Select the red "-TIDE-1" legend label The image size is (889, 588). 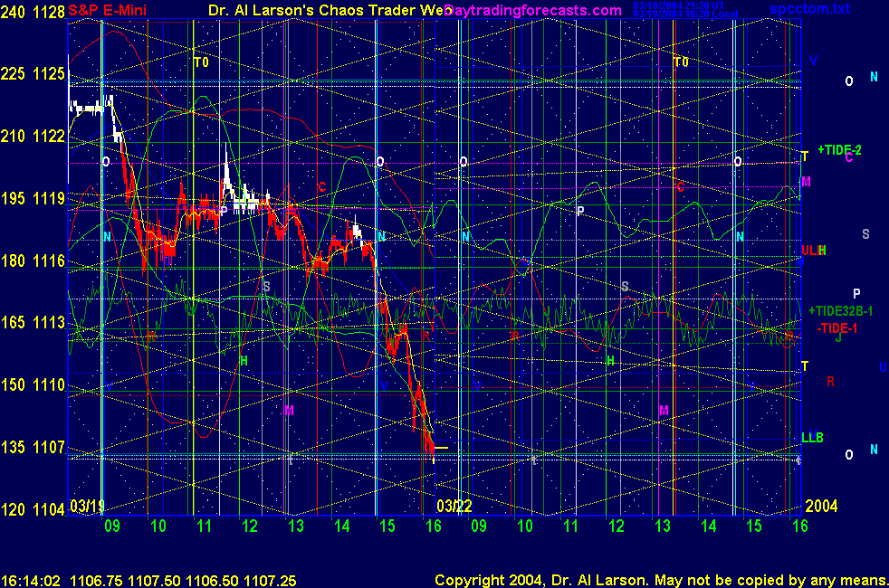pos(836,328)
